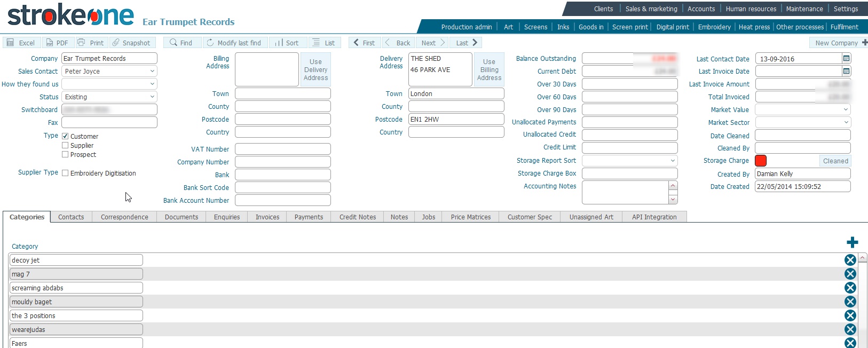The height and width of the screenshot is (348, 868).
Task: Uncheck the Customer type checkbox
Action: (x=65, y=136)
